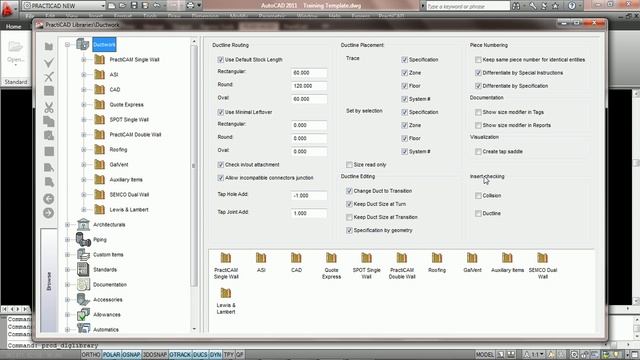Enable Keep Duct Size at Transition checkbox

click(x=349, y=217)
